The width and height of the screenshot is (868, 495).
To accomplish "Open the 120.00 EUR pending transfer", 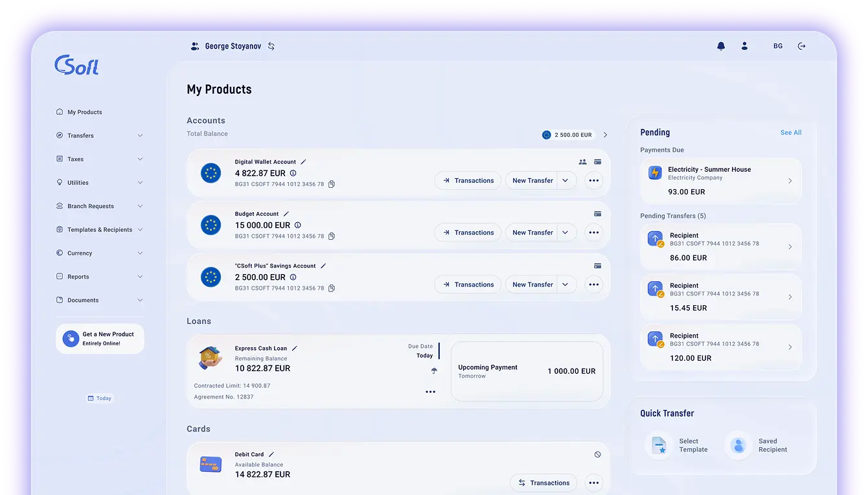I will point(721,347).
